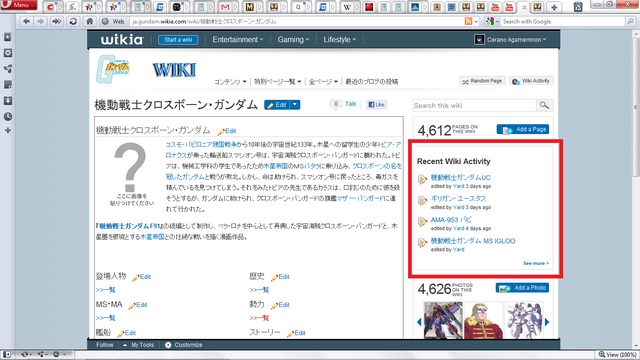This screenshot has width=640, height=360.
Task: Toggle the panel button in status bar
Action: point(7,354)
